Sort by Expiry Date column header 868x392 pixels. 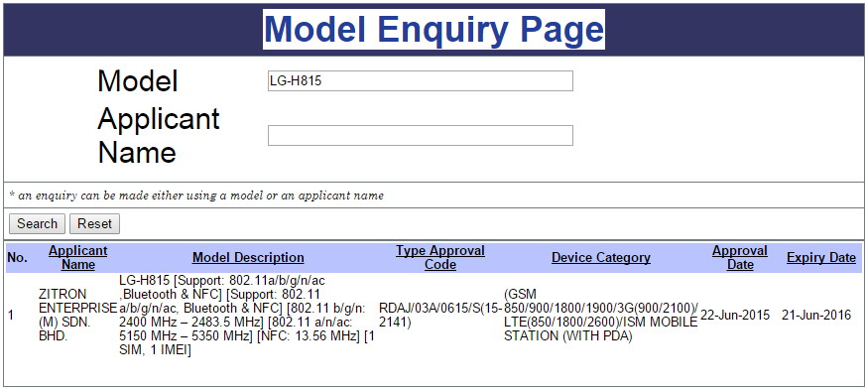point(821,257)
